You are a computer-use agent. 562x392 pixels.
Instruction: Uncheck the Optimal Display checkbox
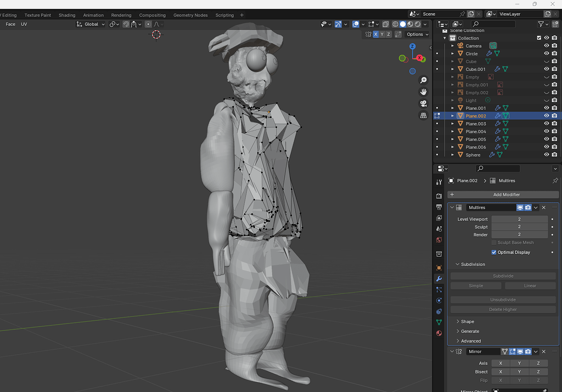(494, 252)
